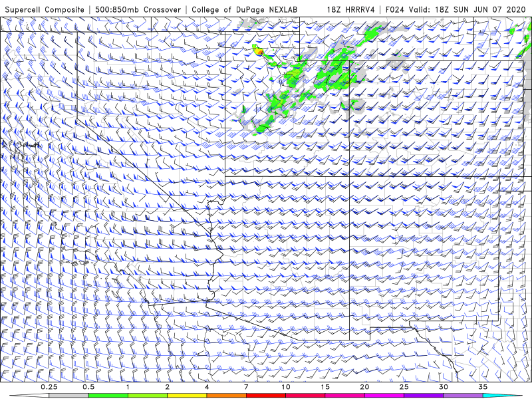Pick the light green 1–2 legend swatch
The height and width of the screenshot is (399, 532).
pyautogui.click(x=148, y=396)
